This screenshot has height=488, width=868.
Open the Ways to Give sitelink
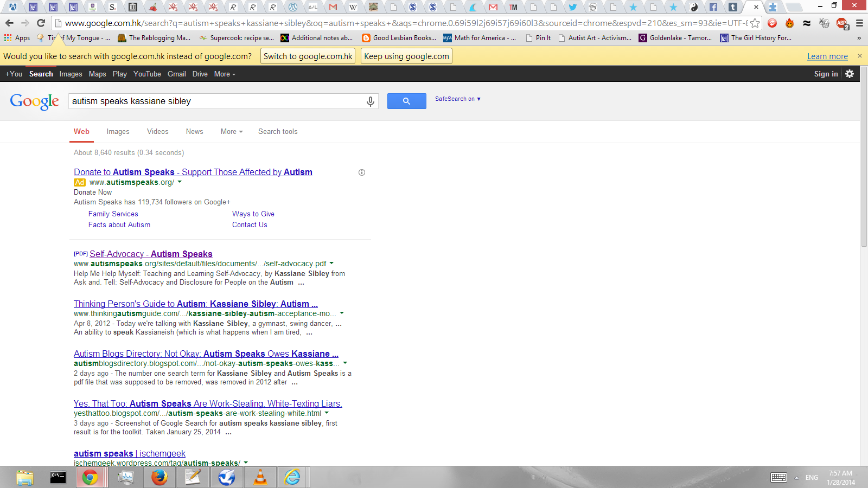pyautogui.click(x=253, y=214)
